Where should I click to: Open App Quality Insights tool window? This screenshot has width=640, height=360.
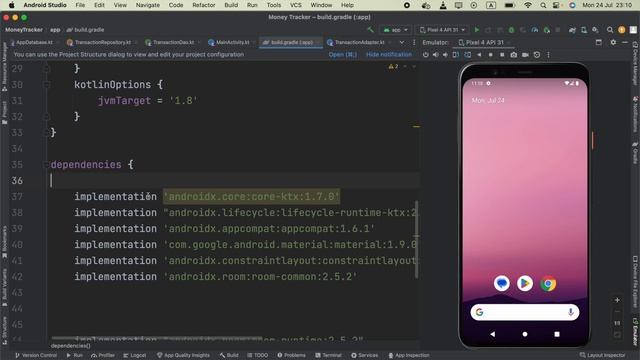tap(183, 355)
